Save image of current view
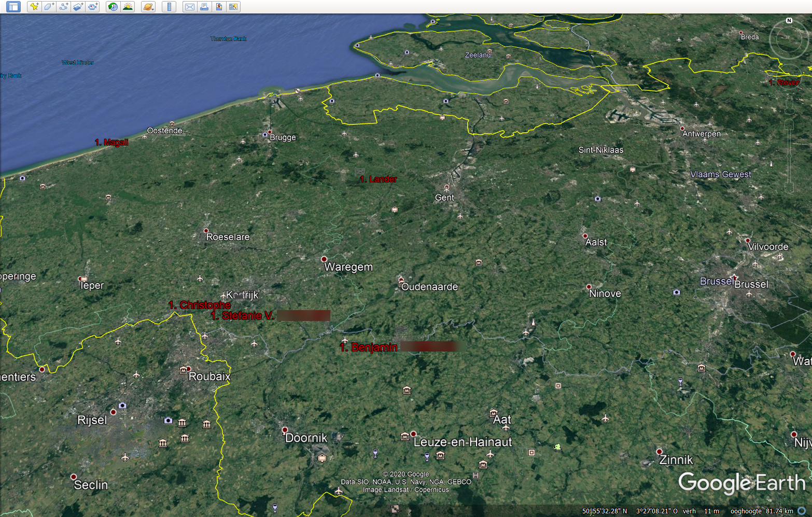This screenshot has width=812, height=517. (x=219, y=7)
